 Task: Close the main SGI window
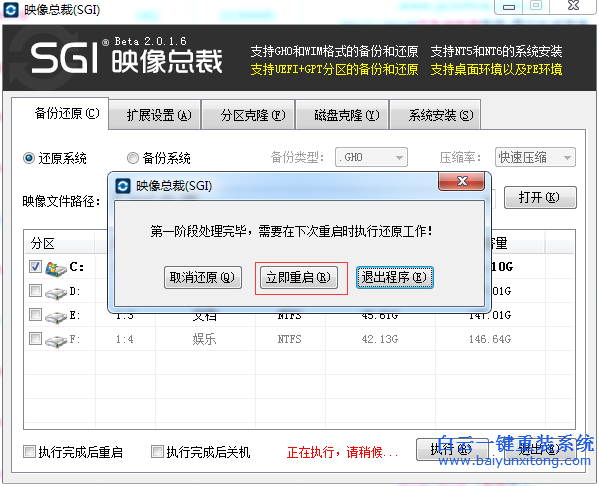[x=573, y=6]
